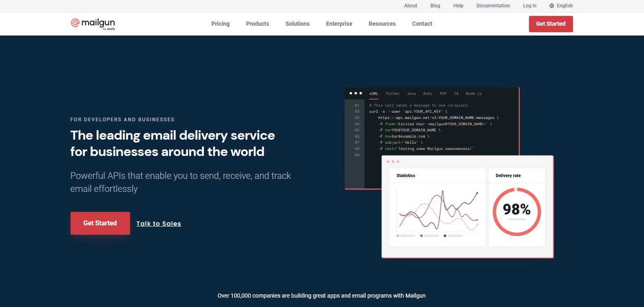The height and width of the screenshot is (307, 644).
Task: Open the Products menu
Action: coord(257,24)
